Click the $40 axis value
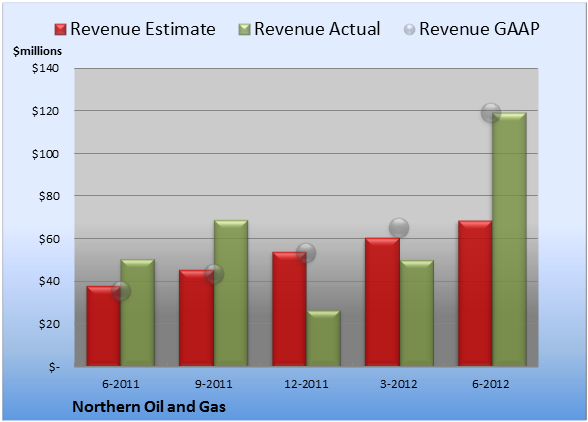This screenshot has width=588, height=422. pyautogui.click(x=49, y=281)
